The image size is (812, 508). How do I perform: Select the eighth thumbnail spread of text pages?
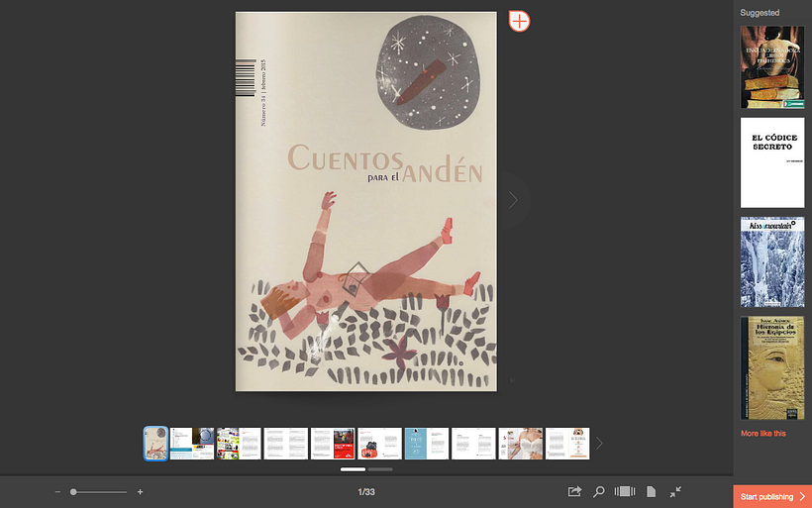point(474,444)
